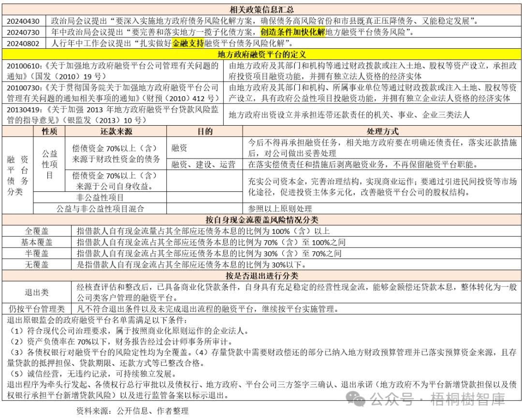This screenshot has height=420, width=522.
Task: Click the cell '非公益性项目'
Action: pos(100,198)
